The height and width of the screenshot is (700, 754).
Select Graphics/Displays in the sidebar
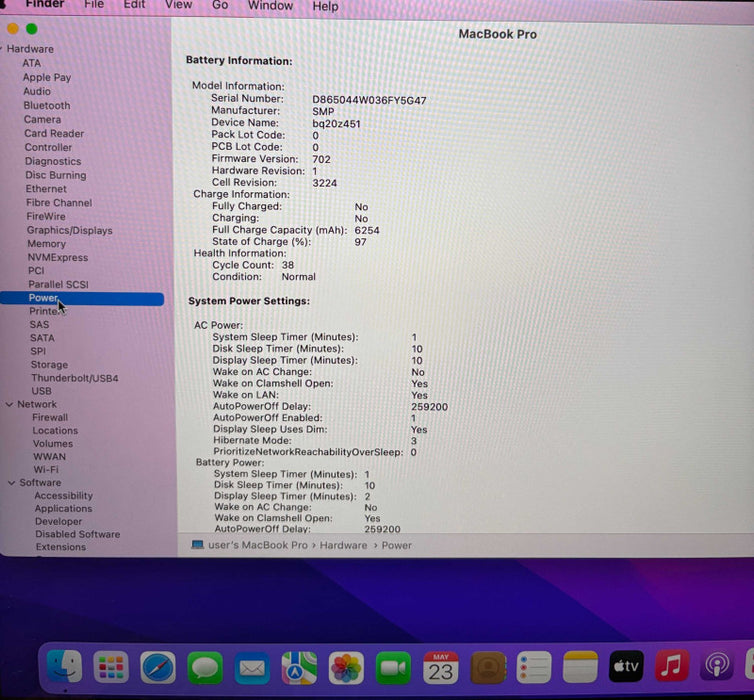pos(70,230)
